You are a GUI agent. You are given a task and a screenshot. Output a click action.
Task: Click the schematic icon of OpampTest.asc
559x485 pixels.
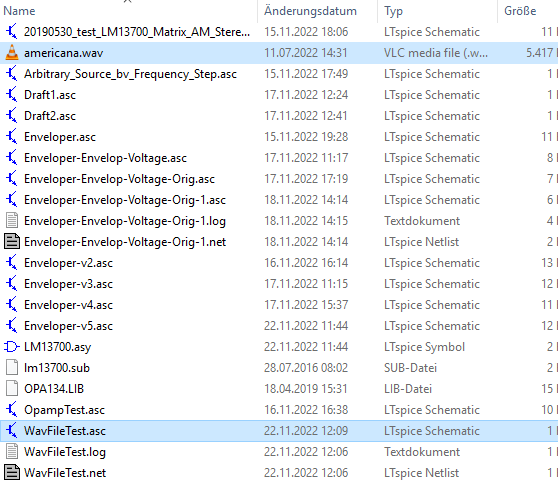click(x=11, y=410)
